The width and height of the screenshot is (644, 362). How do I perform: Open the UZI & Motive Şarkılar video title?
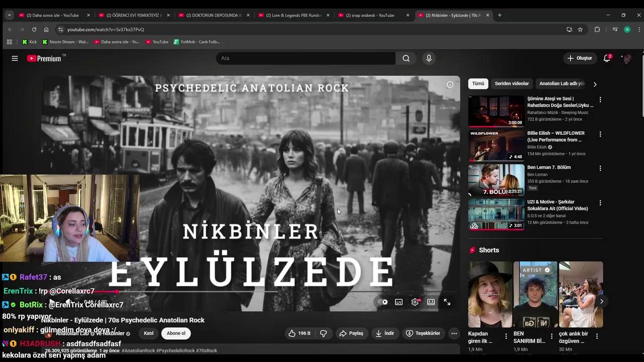pos(557,205)
